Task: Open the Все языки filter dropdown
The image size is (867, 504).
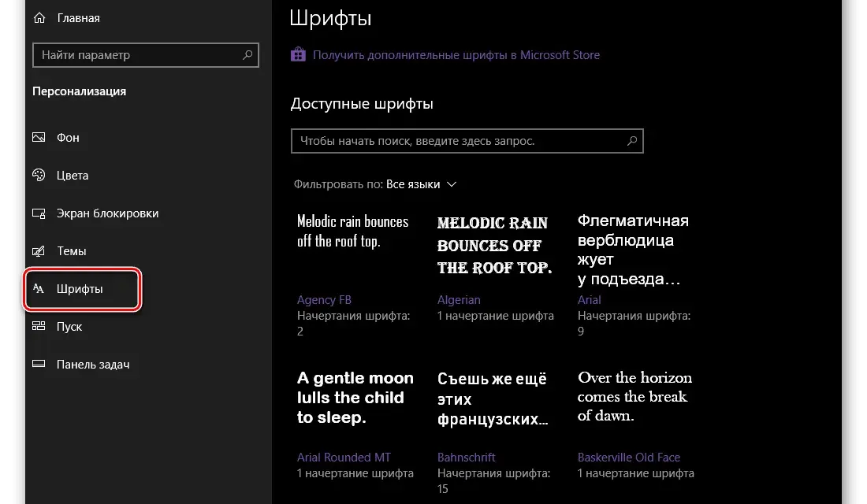Action: (x=421, y=184)
